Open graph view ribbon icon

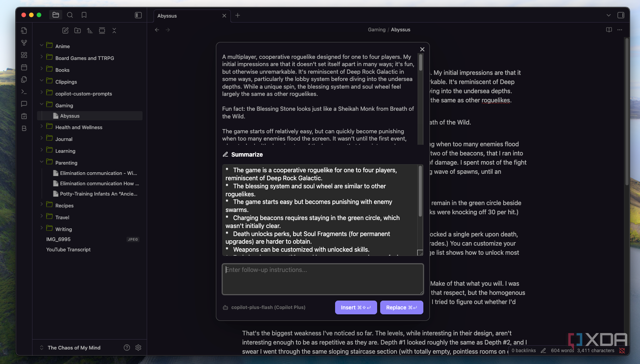[x=24, y=43]
